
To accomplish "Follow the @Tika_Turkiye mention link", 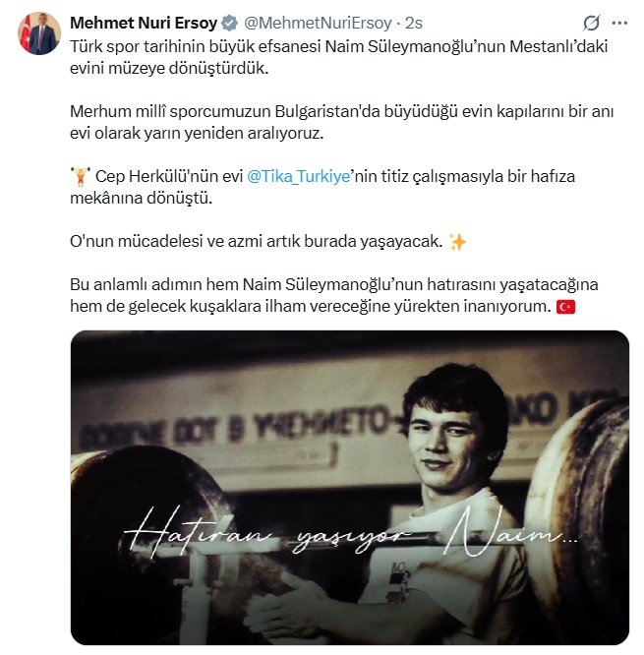I will (298, 176).
